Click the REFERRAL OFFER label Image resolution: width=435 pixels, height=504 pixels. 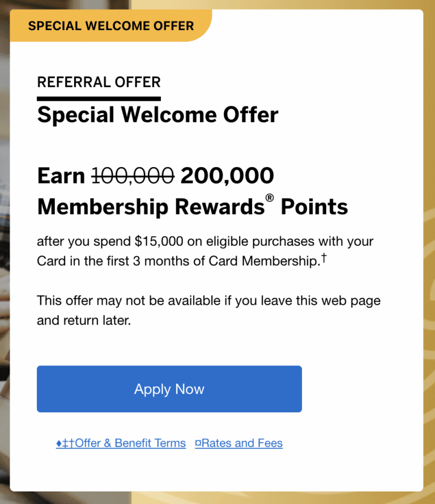coord(99,82)
